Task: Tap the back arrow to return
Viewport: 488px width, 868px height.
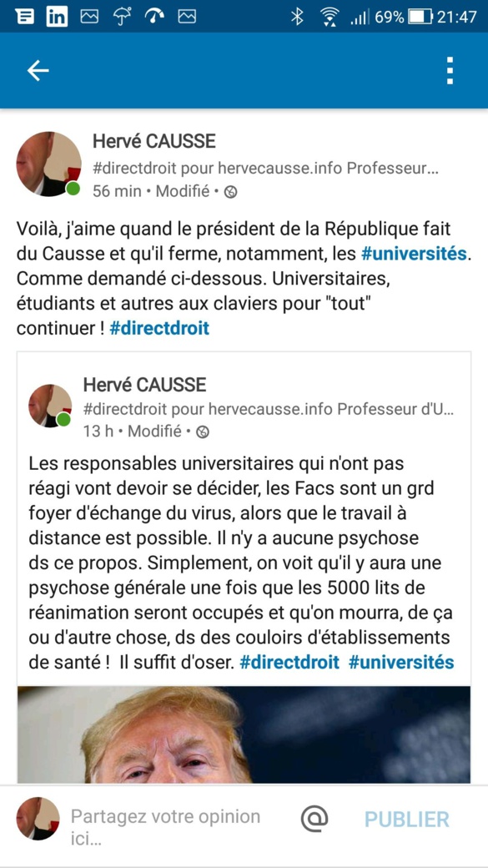Action: 37,70
